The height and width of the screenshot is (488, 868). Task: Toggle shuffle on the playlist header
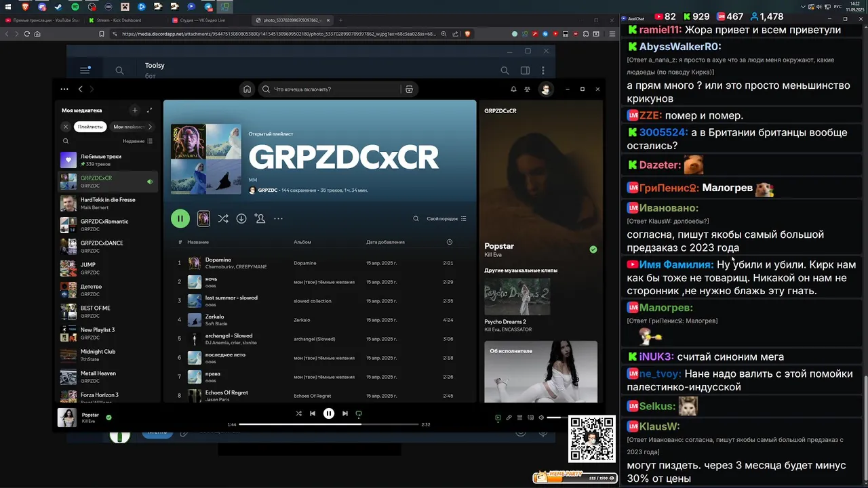[223, 218]
